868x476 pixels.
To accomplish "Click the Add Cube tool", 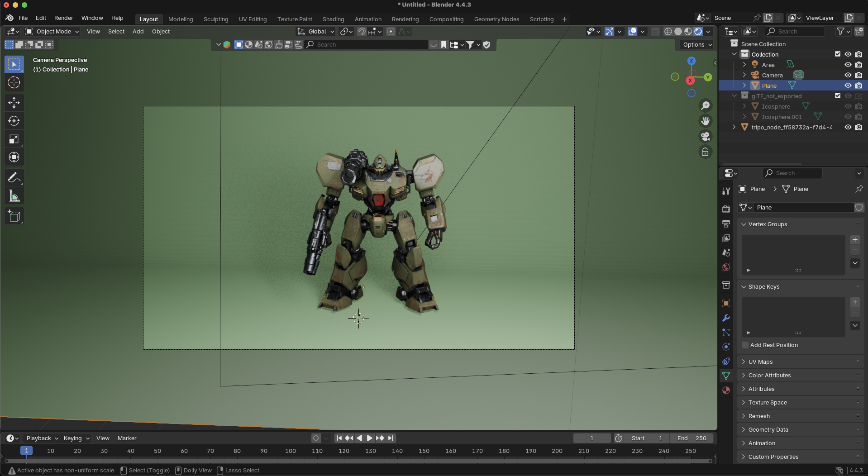I will click(x=14, y=216).
